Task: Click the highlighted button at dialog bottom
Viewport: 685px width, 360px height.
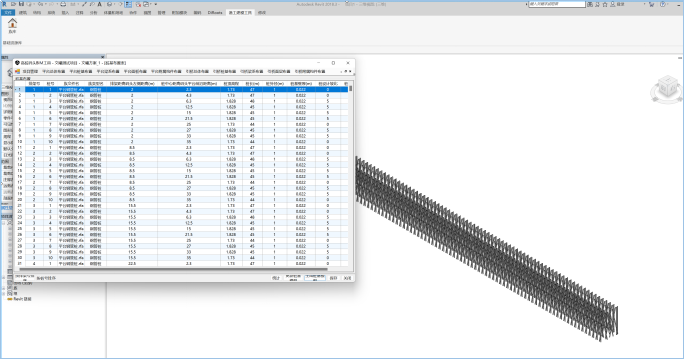Action: coord(315,278)
